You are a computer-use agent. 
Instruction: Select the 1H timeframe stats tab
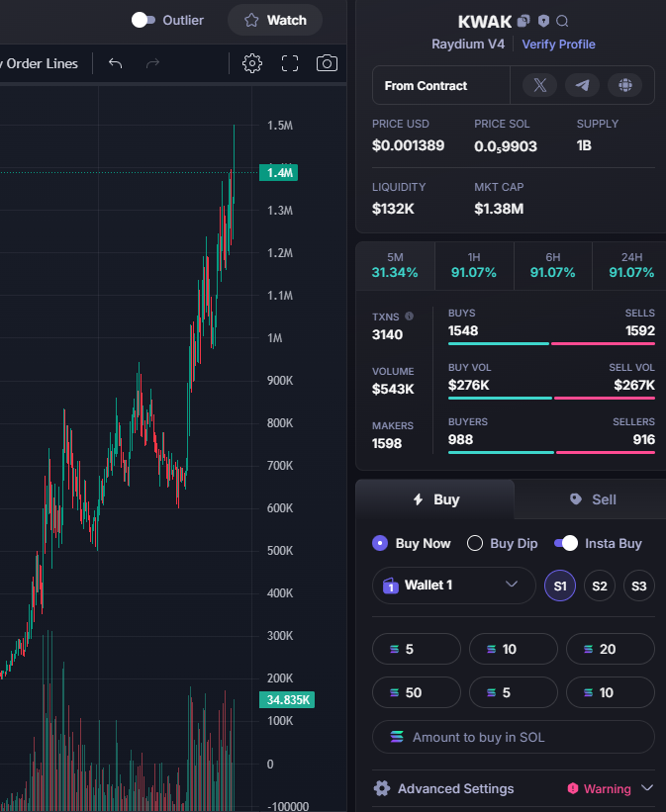474,266
